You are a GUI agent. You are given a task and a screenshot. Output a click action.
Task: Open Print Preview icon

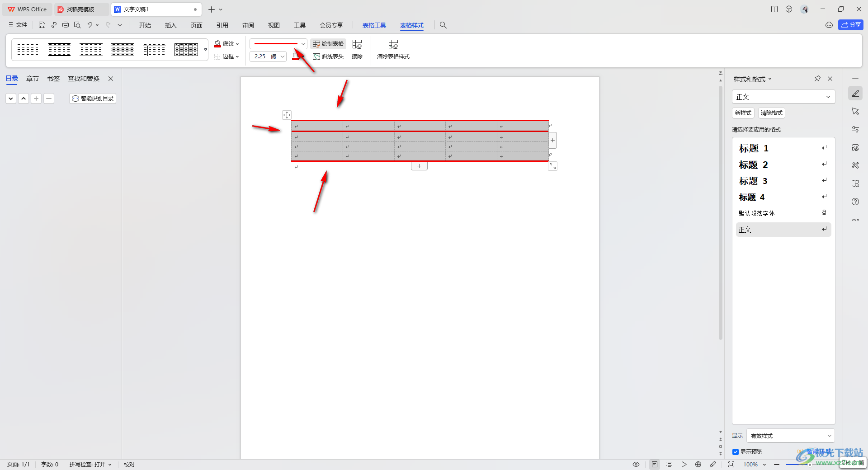coord(77,25)
